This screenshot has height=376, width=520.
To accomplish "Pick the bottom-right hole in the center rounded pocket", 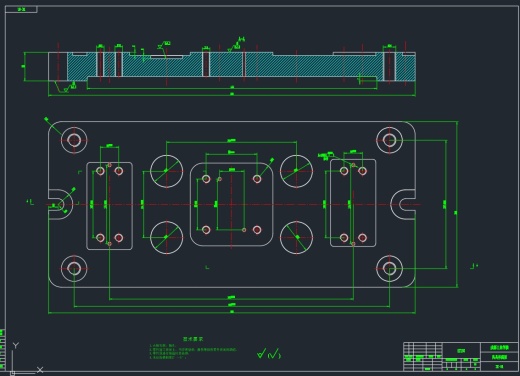I will [257, 230].
